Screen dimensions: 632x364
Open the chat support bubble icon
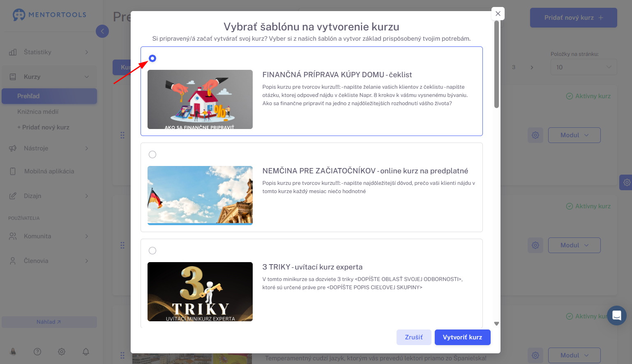tap(616, 316)
